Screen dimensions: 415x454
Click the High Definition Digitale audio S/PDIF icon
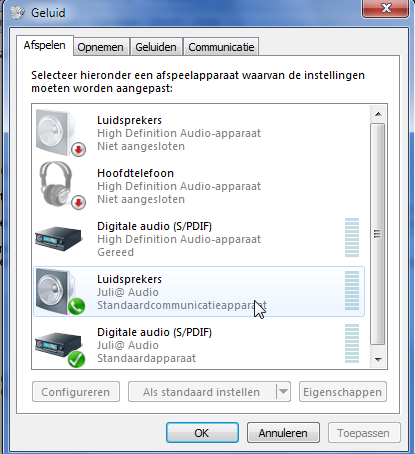[58, 239]
